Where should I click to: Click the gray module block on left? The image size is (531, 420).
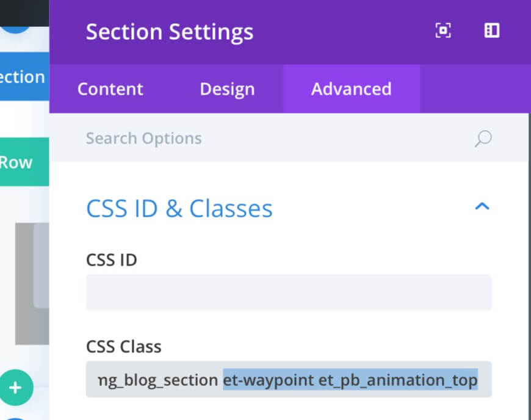point(32,283)
